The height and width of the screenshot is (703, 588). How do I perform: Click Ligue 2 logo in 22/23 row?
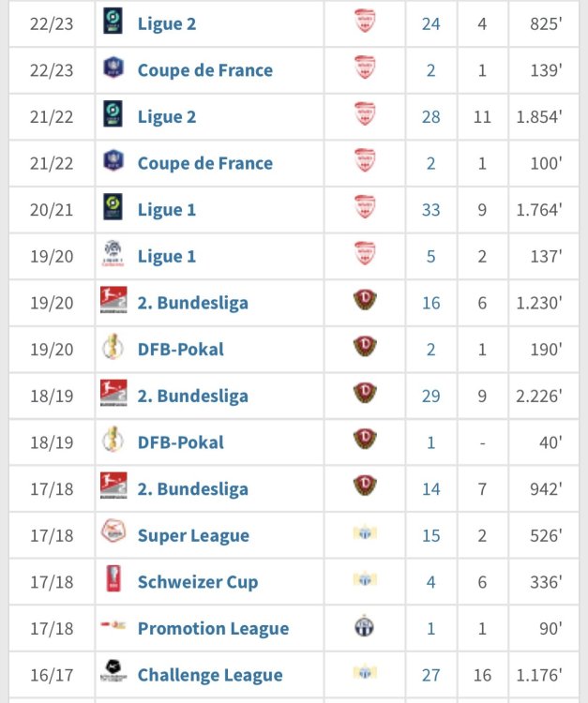(113, 22)
